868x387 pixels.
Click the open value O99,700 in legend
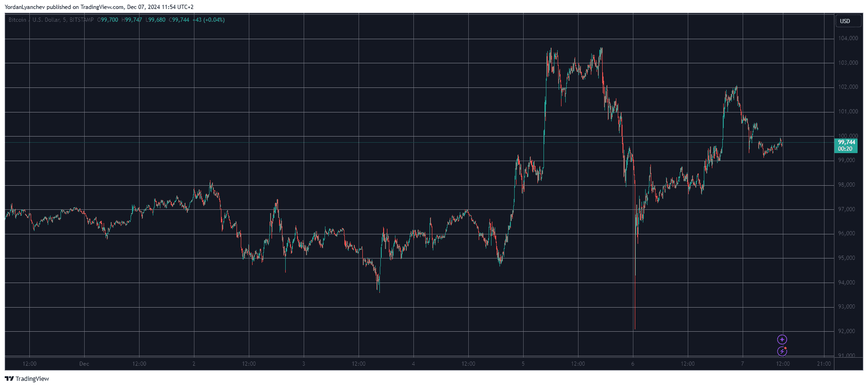[108, 20]
